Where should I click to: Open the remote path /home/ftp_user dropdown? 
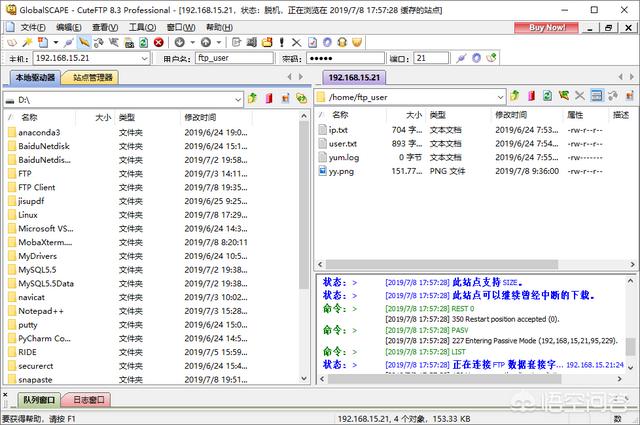coord(500,97)
